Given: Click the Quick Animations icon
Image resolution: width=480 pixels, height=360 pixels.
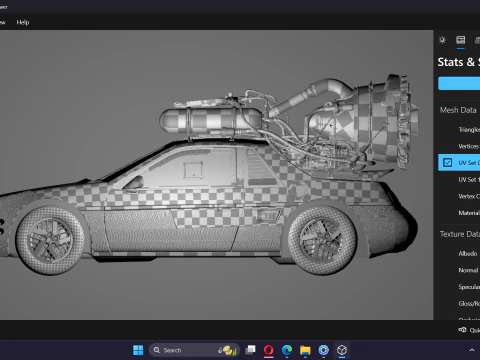Looking at the screenshot, I should point(462,330).
